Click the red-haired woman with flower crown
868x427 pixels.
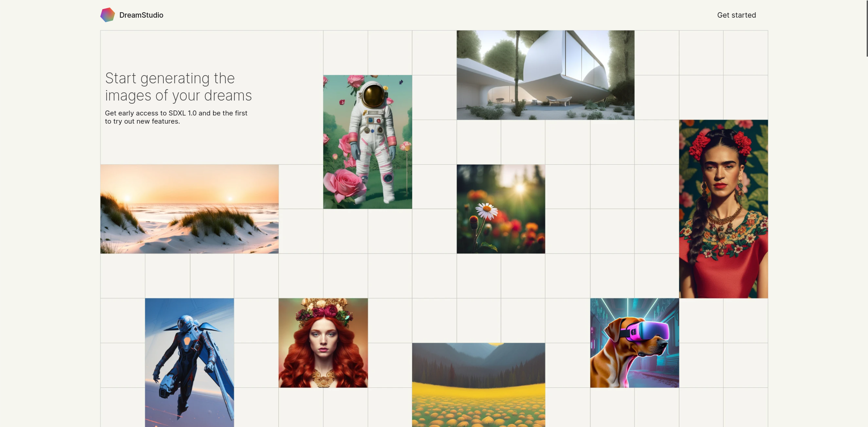tap(323, 343)
